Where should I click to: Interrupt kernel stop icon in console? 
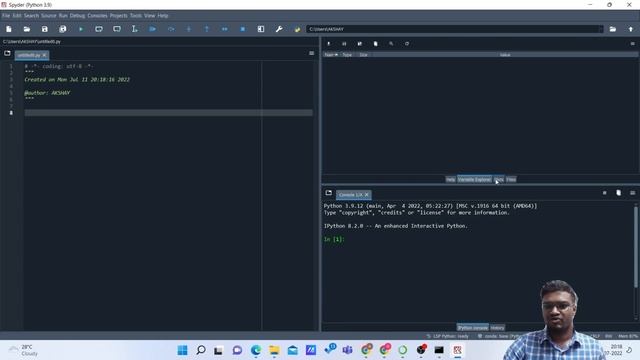[x=604, y=193]
